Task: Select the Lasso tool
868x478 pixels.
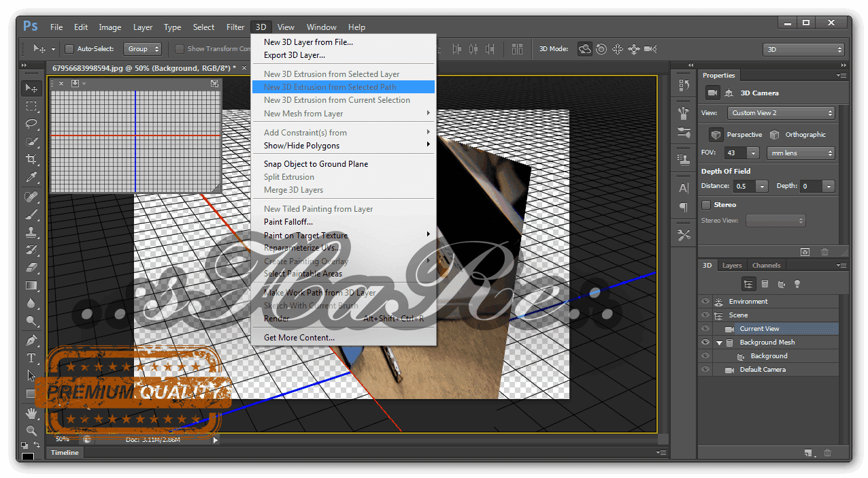Action: (31, 124)
